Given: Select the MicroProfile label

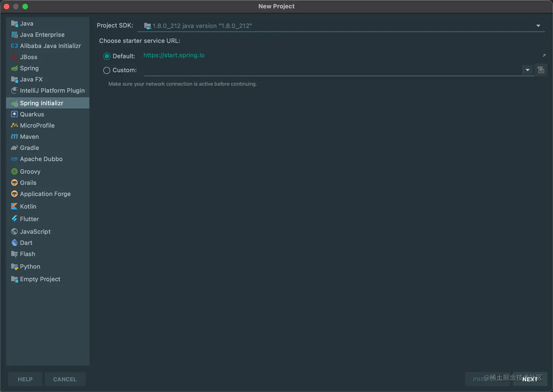Looking at the screenshot, I should click(37, 125).
